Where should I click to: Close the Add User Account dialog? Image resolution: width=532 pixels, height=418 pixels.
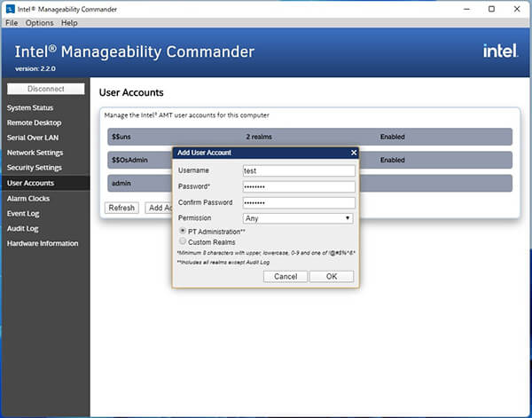tap(354, 153)
